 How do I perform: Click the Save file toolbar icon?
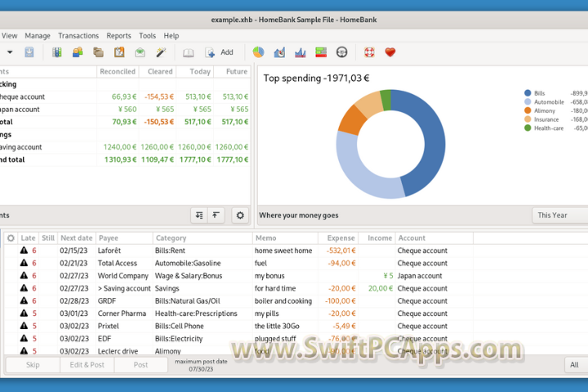pos(29,52)
